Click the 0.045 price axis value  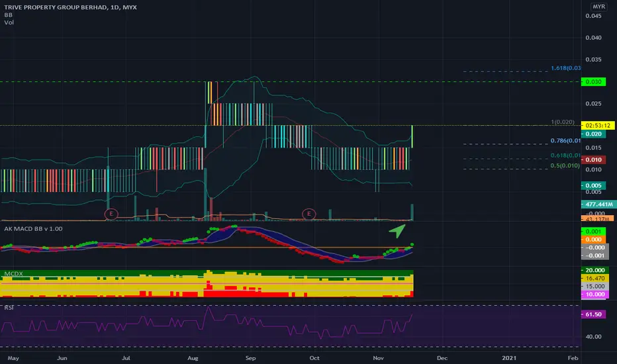coord(593,16)
